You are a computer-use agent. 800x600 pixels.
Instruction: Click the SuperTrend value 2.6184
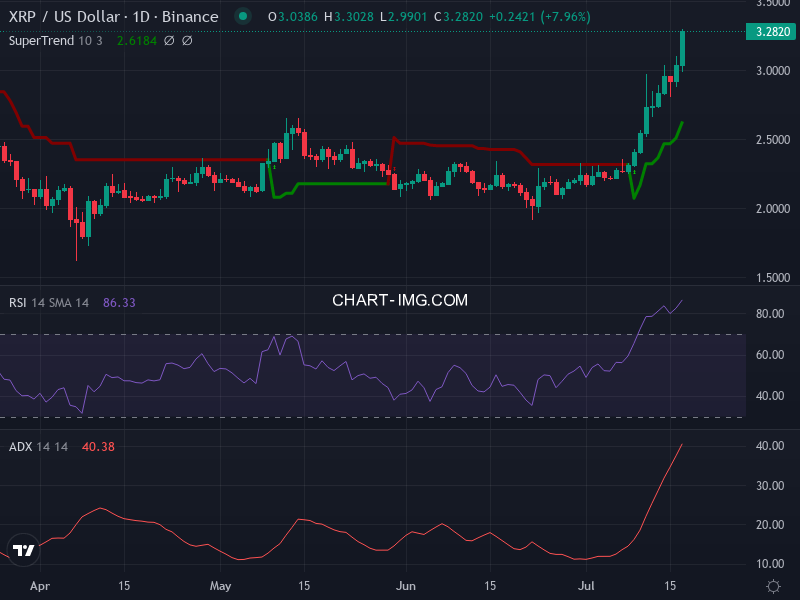point(137,41)
